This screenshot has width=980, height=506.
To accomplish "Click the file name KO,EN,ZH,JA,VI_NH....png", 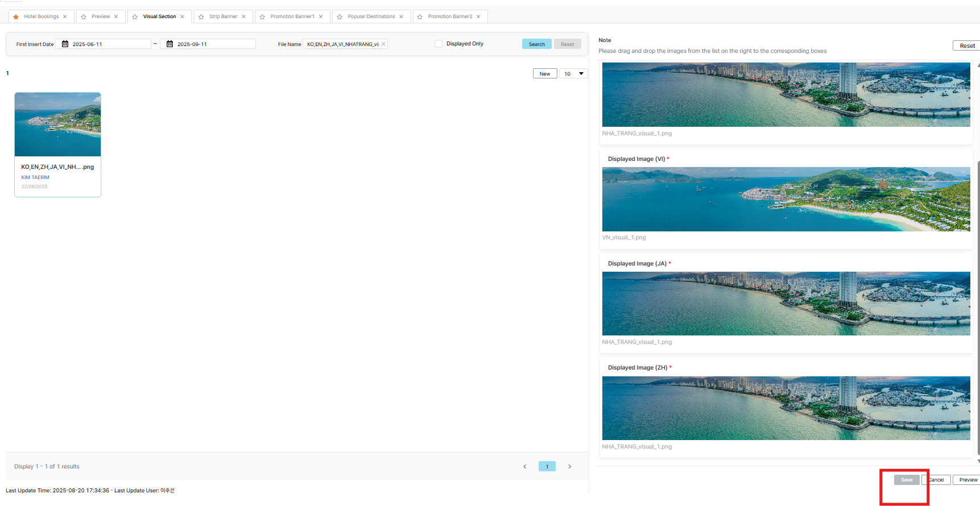I will point(57,167).
